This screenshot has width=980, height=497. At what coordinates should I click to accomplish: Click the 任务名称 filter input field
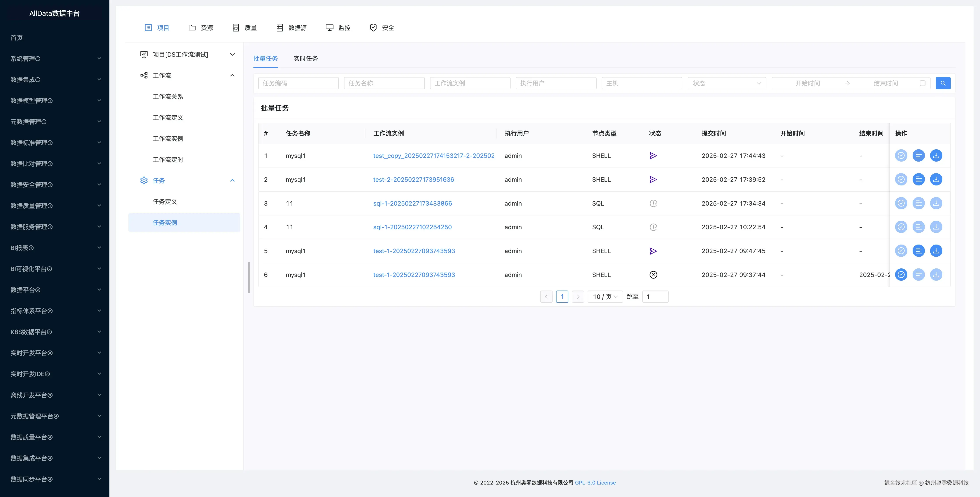click(384, 83)
